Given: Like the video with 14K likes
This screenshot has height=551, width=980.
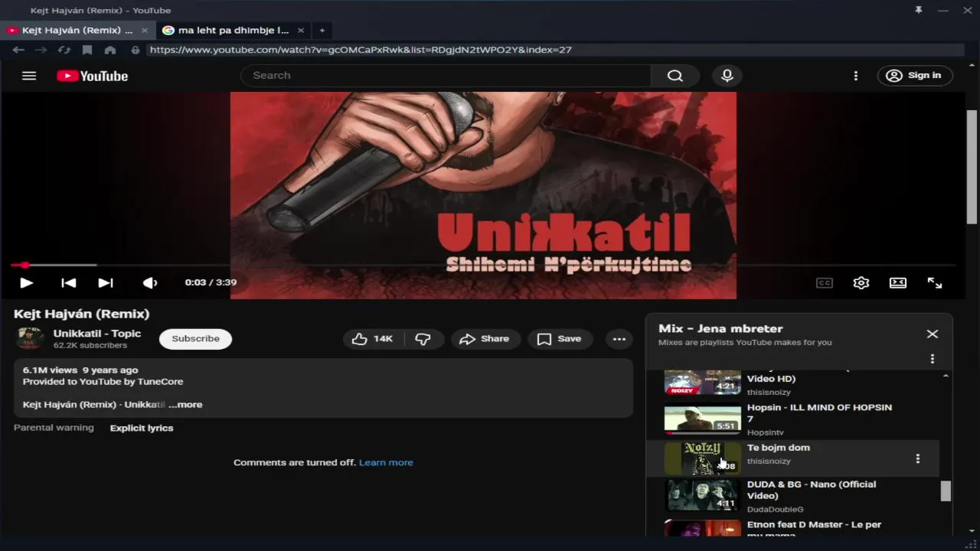Looking at the screenshot, I should [373, 338].
